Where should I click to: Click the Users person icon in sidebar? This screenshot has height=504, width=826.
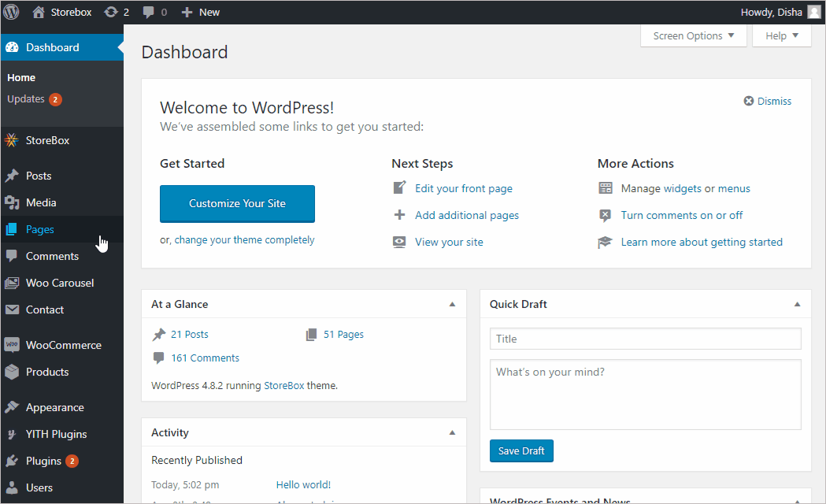click(12, 487)
